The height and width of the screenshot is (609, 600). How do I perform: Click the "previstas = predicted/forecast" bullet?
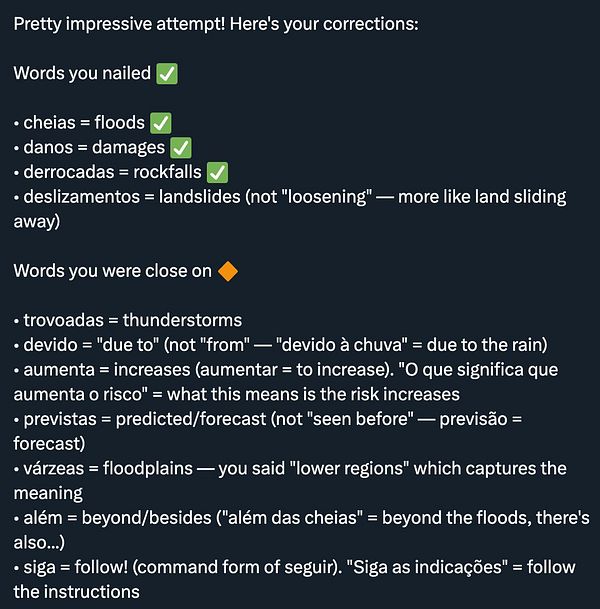(x=145, y=419)
